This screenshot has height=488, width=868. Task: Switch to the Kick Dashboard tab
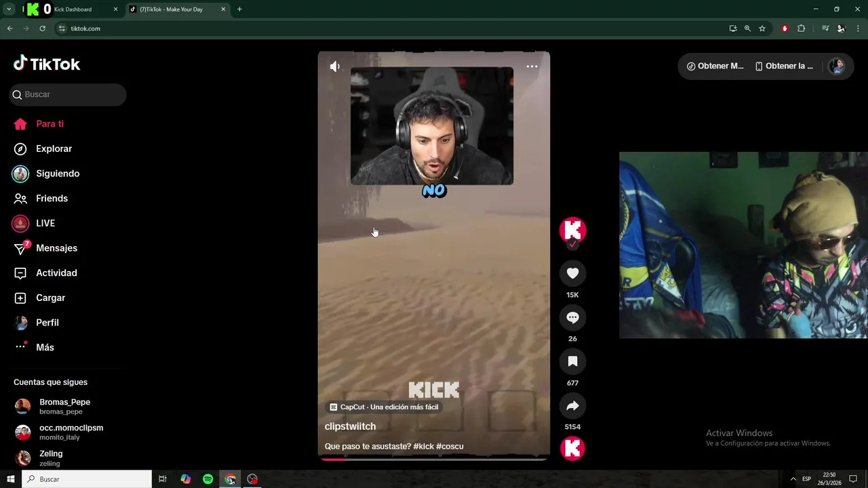(x=73, y=9)
